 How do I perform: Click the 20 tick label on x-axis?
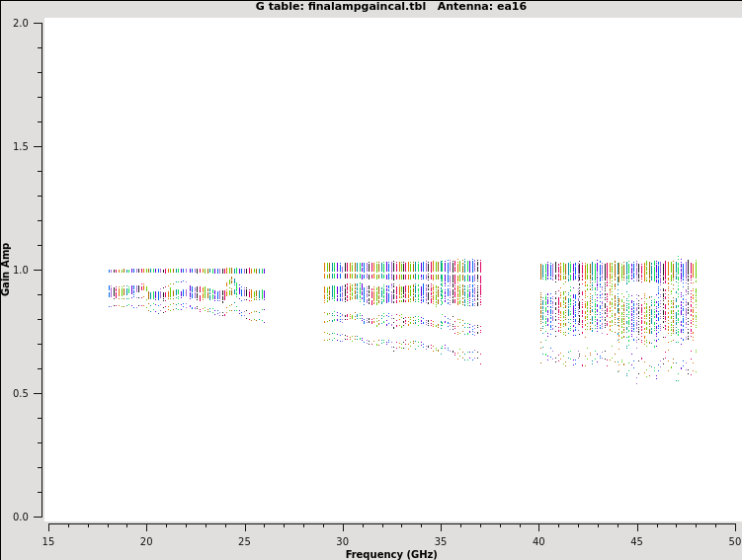coord(146,540)
